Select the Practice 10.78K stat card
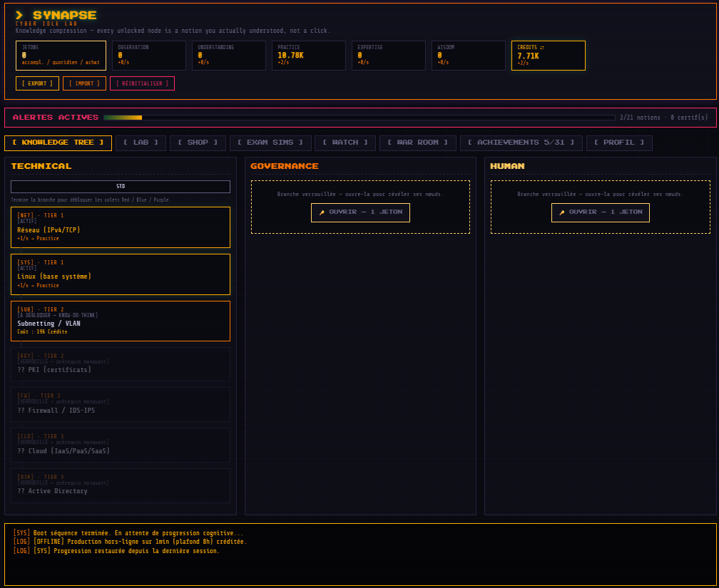Screen dimensions: 719x588 point(309,56)
